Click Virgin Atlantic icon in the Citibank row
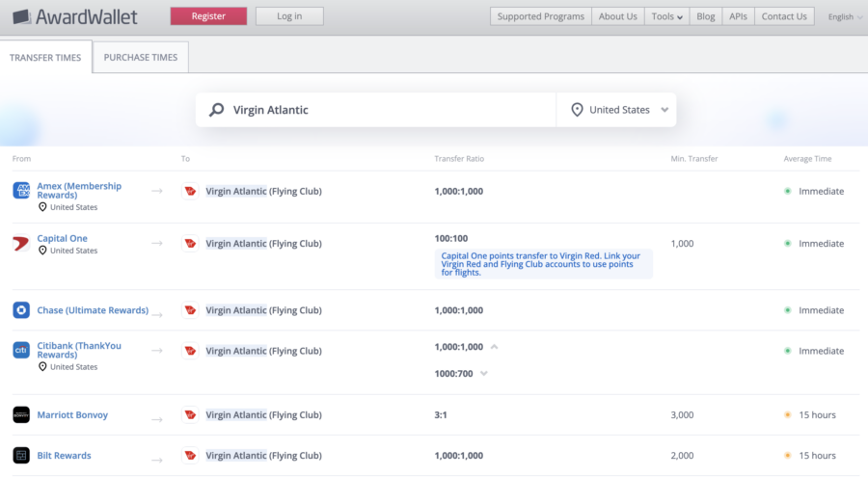The image size is (868, 477). point(190,351)
